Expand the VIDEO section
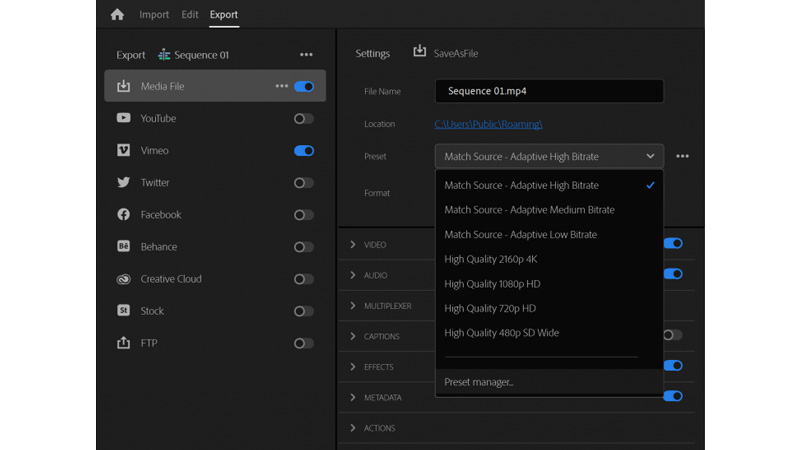 point(353,245)
